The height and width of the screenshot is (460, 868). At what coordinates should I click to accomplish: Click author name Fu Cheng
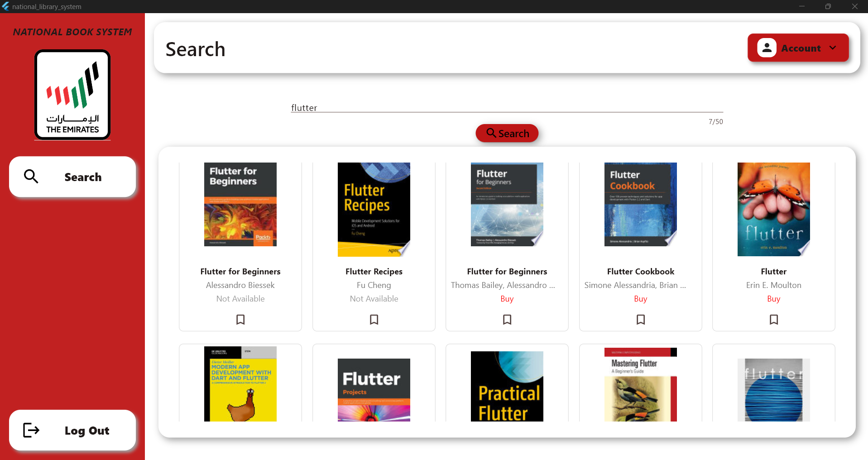374,285
